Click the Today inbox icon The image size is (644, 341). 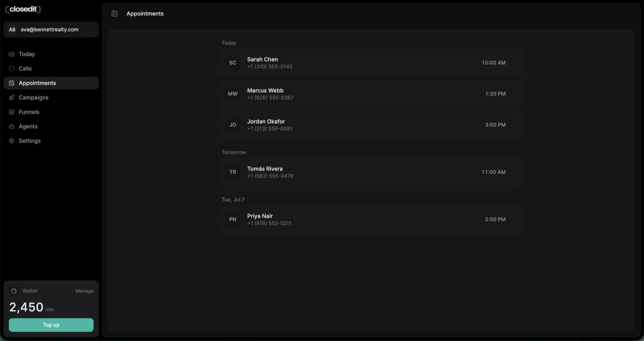point(12,54)
